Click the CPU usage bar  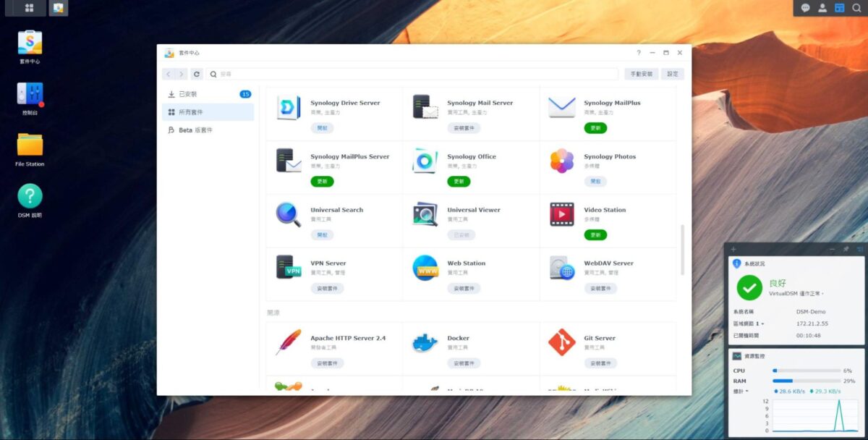pyautogui.click(x=807, y=371)
